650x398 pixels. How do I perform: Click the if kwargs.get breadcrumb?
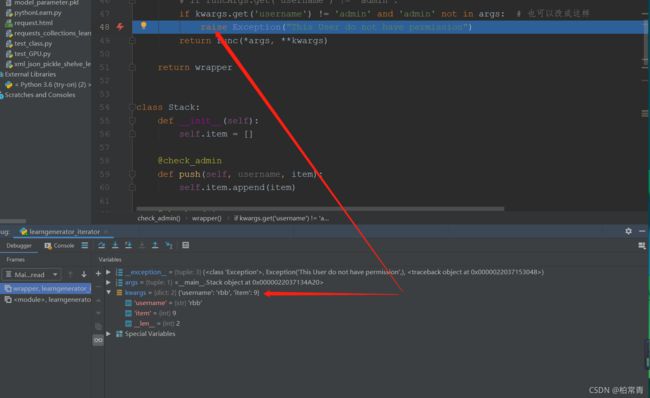[281, 218]
